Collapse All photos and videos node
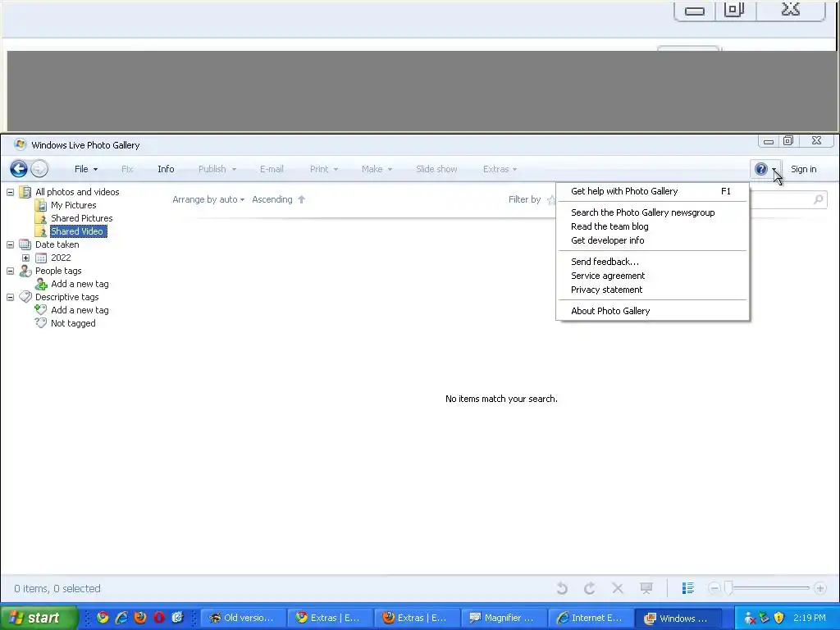 10,192
